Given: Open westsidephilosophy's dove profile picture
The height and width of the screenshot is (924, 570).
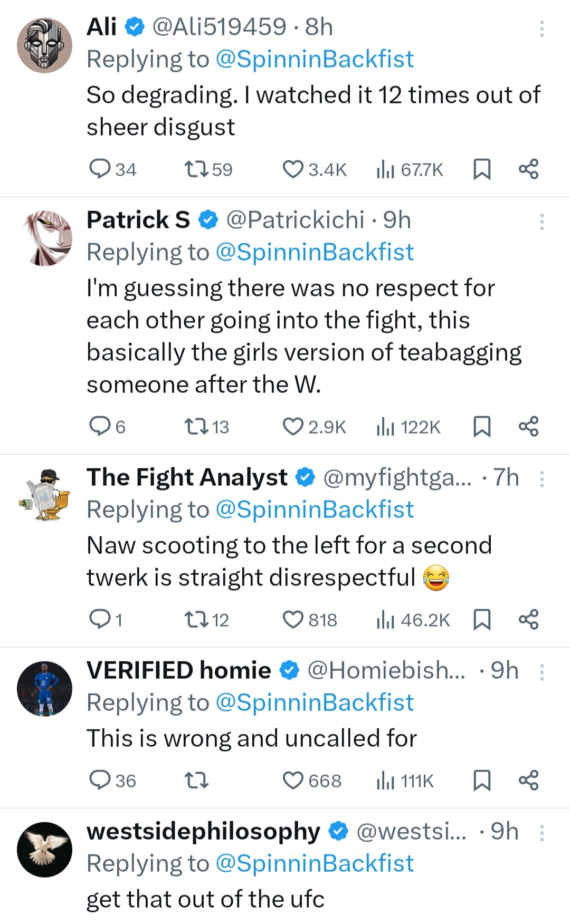Looking at the screenshot, I should point(44,849).
